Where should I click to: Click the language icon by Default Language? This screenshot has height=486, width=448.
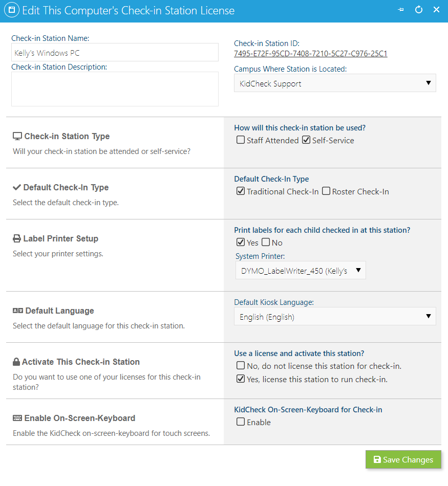point(18,311)
